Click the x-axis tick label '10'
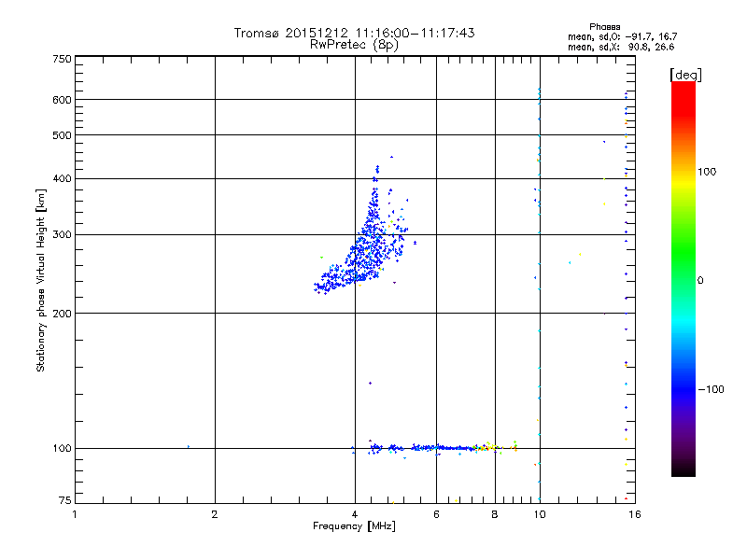Viewport: 747px width, 560px height. tap(540, 514)
